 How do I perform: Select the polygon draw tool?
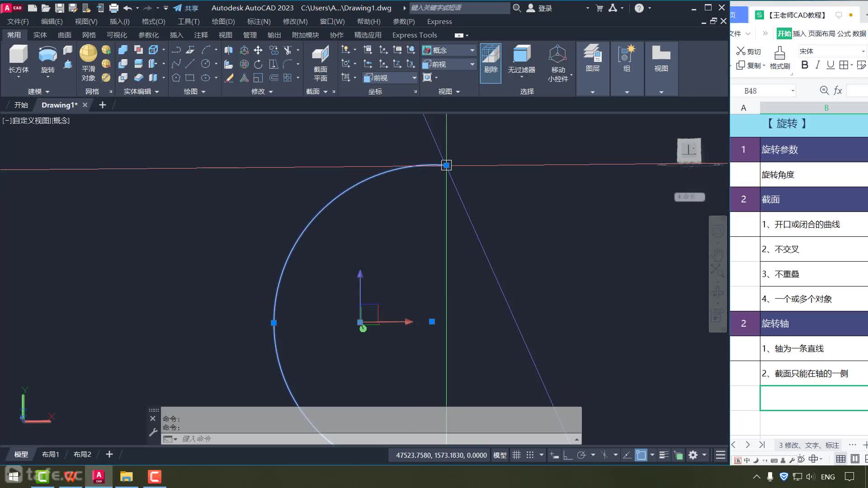click(x=176, y=78)
